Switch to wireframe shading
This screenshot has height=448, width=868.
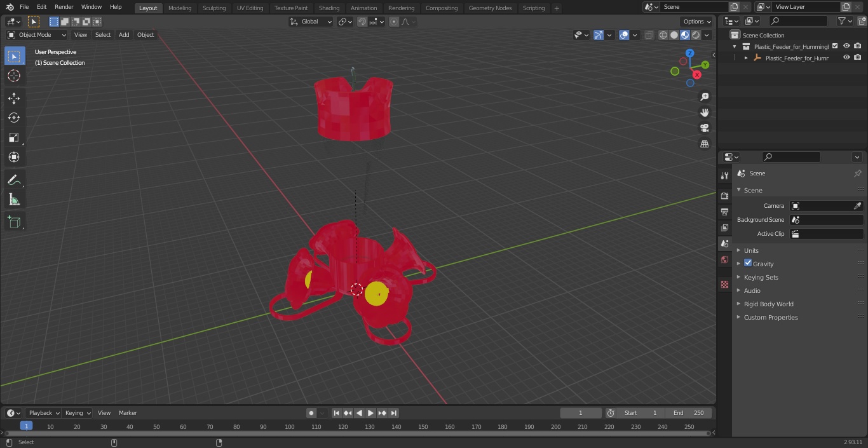(x=663, y=35)
